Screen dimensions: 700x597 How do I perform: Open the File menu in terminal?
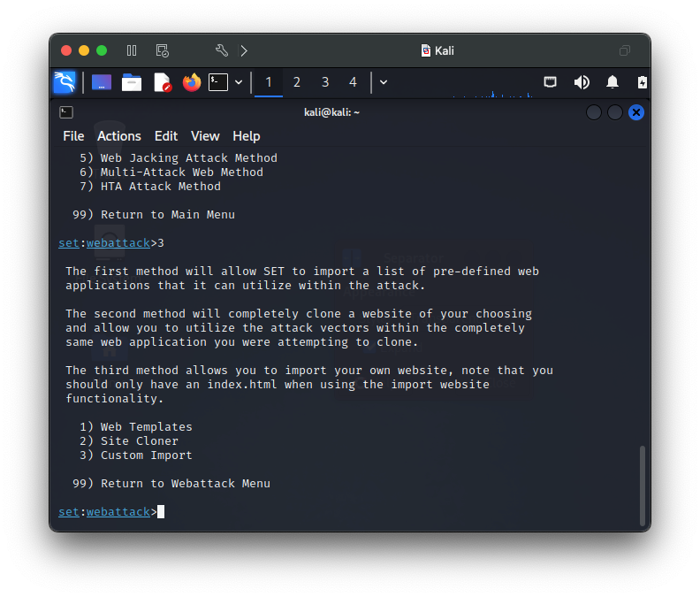(73, 136)
